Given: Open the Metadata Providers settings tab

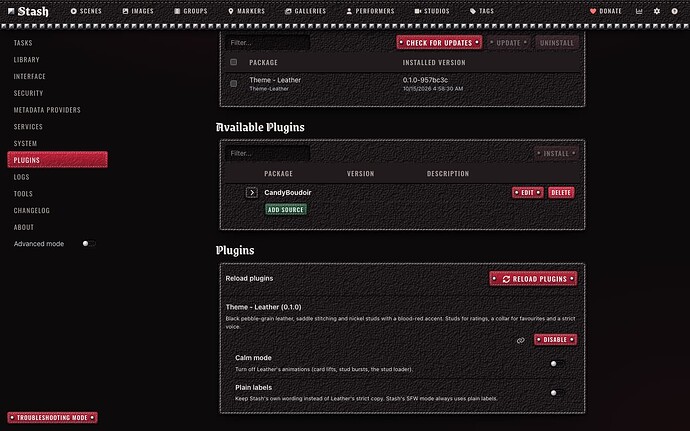Looking at the screenshot, I should click(57, 110).
